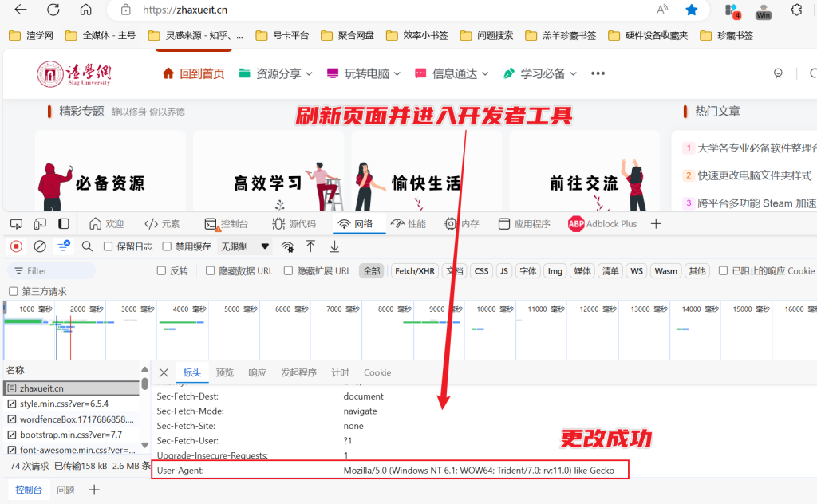The height and width of the screenshot is (504, 817).
Task: Open the device toolbar emulation icon
Action: (41, 223)
